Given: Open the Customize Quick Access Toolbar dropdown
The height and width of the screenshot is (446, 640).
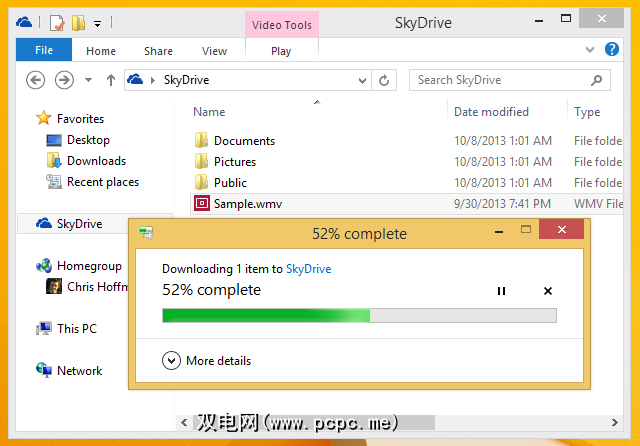Looking at the screenshot, I should pos(98,24).
